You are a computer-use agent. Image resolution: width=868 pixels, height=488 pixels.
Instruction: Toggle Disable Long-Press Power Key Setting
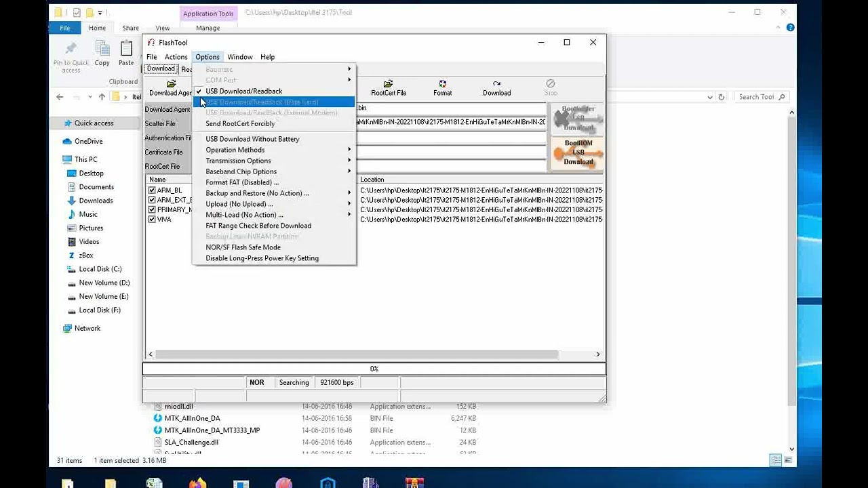(274, 258)
